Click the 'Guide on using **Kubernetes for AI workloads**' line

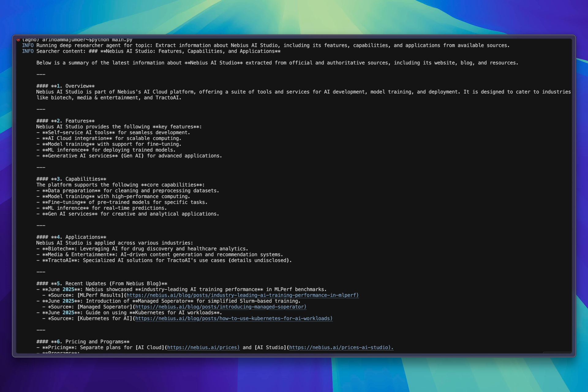click(129, 313)
